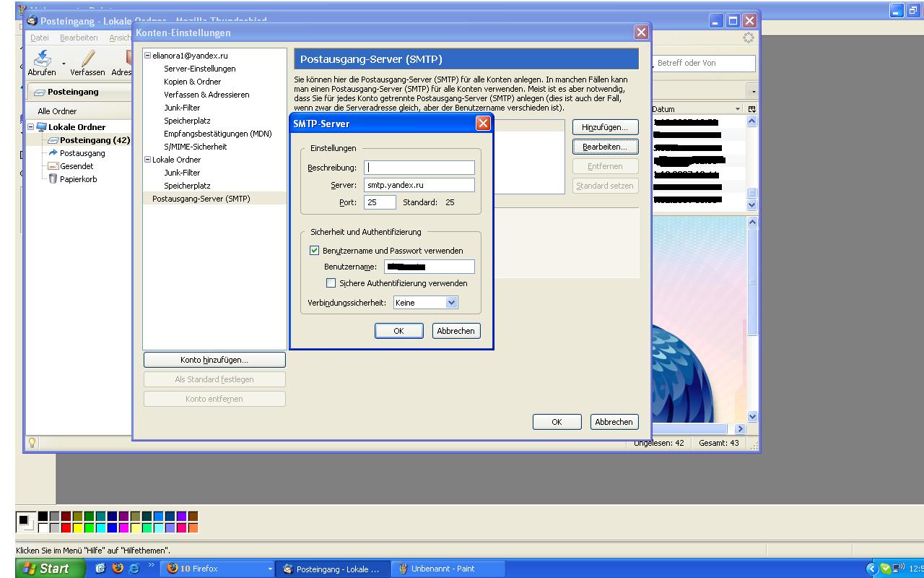Screen dimensions: 924x578
Task: Collapse Lokale Ordner in the account settings tree
Action: [147, 160]
